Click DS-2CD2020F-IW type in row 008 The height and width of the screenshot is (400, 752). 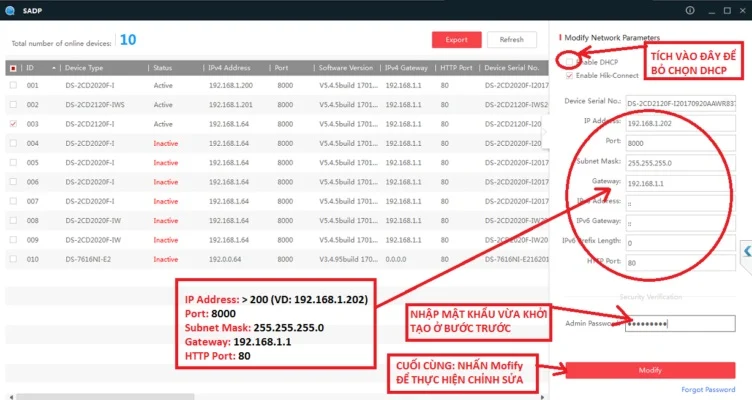point(93,221)
